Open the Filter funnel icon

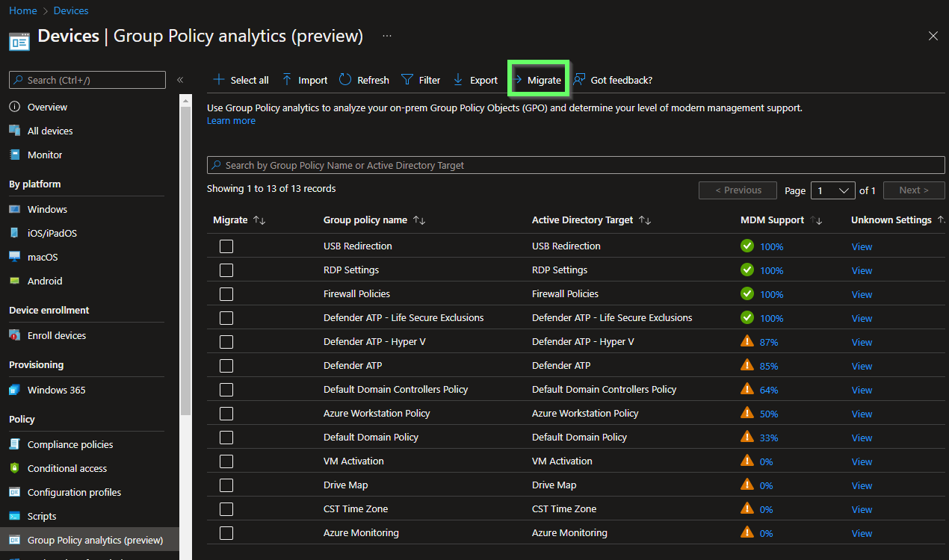click(x=407, y=80)
